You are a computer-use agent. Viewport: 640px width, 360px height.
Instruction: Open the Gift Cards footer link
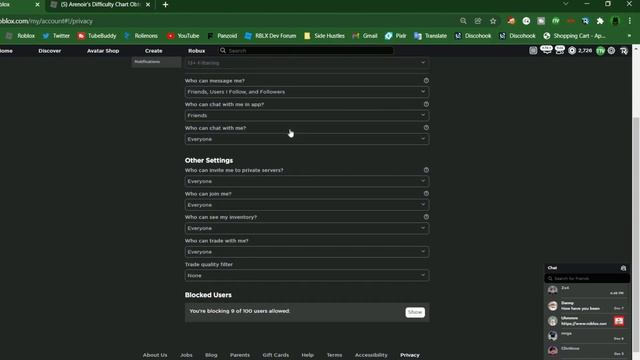click(x=276, y=355)
